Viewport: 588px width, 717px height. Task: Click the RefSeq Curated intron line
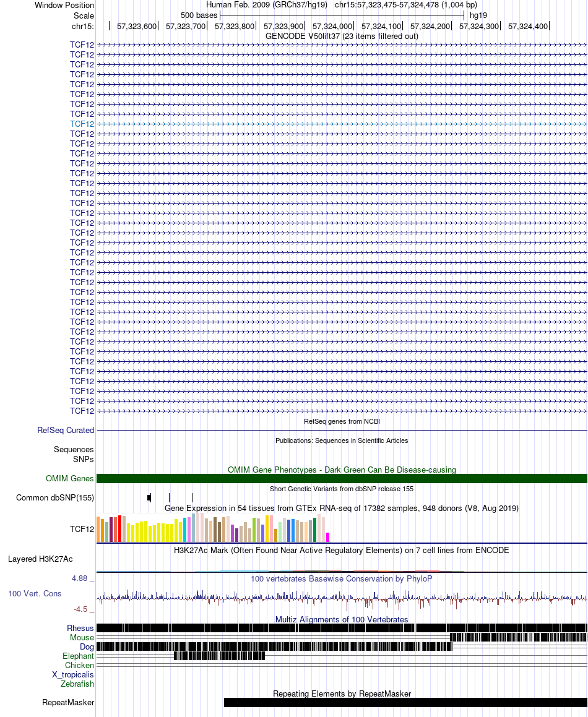coord(342,431)
